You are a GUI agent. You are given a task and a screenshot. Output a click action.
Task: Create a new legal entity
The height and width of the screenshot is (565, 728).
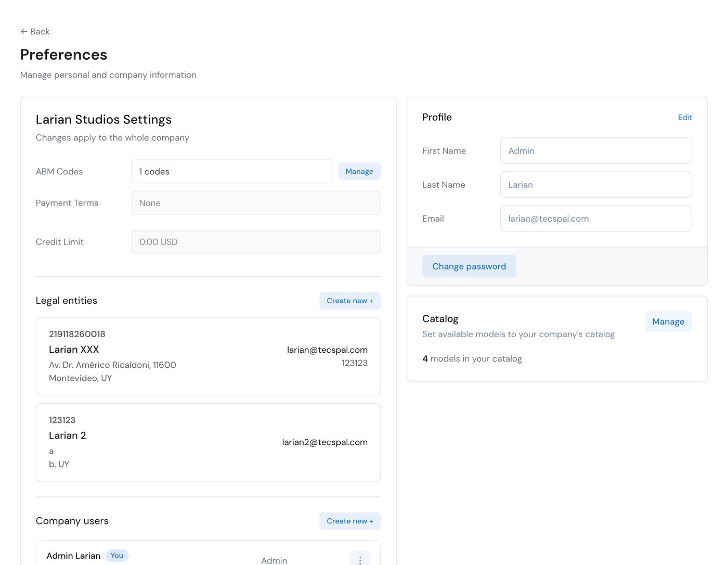350,301
